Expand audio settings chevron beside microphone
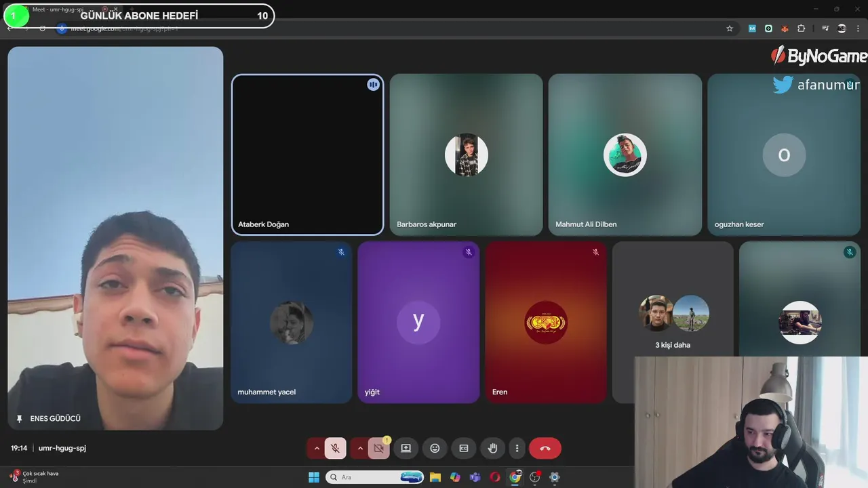868x488 pixels. 317,448
